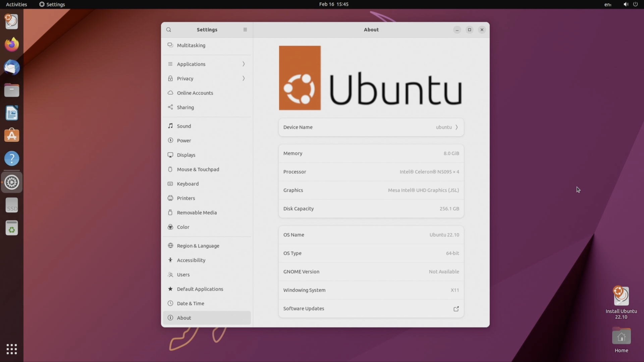Open Trash from the dock
The width and height of the screenshot is (644, 362).
pyautogui.click(x=12, y=228)
